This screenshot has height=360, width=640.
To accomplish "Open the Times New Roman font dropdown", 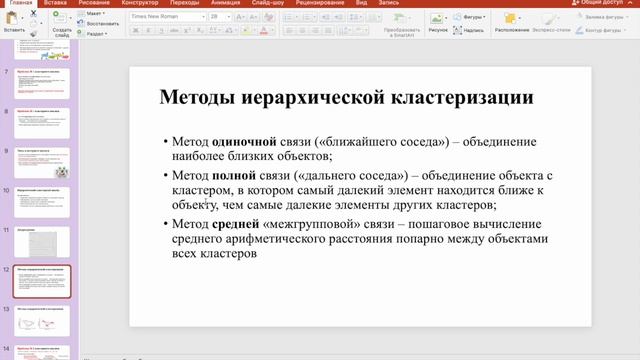I will [x=203, y=17].
